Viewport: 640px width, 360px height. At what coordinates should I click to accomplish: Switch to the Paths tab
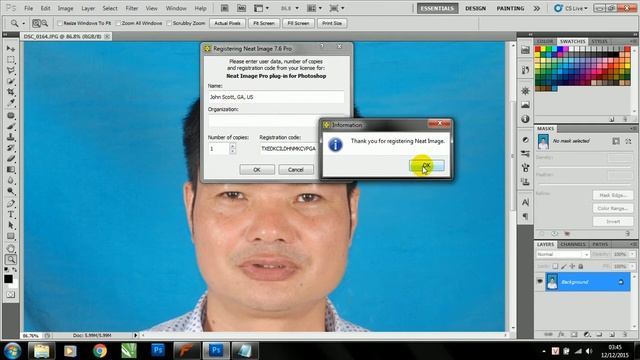(x=600, y=244)
